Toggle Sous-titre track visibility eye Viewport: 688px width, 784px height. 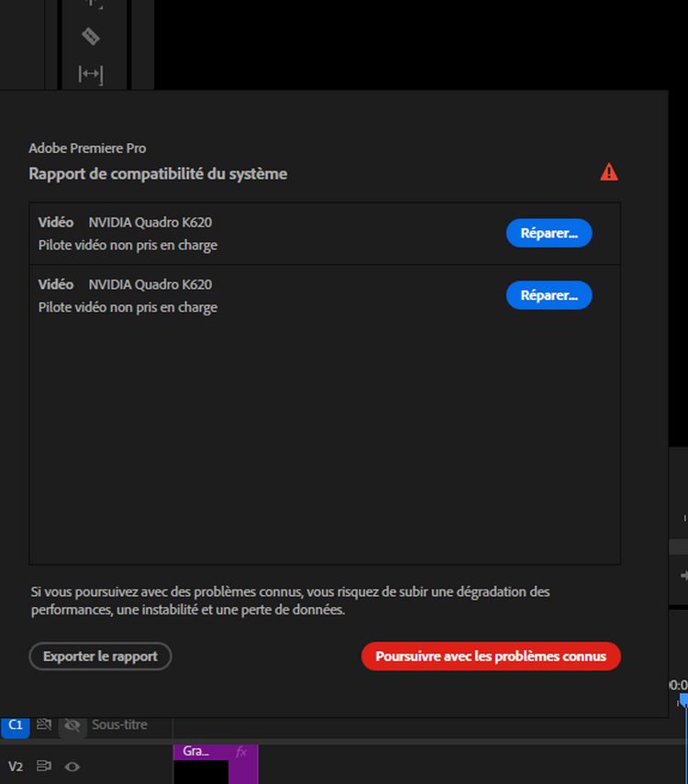point(72,725)
